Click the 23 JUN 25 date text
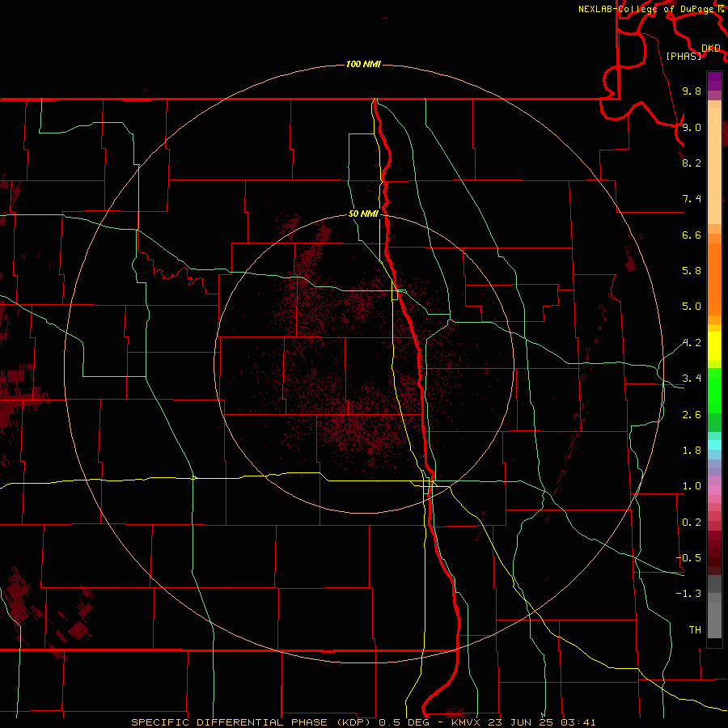Viewport: 728px width, 728px height. pyautogui.click(x=521, y=722)
